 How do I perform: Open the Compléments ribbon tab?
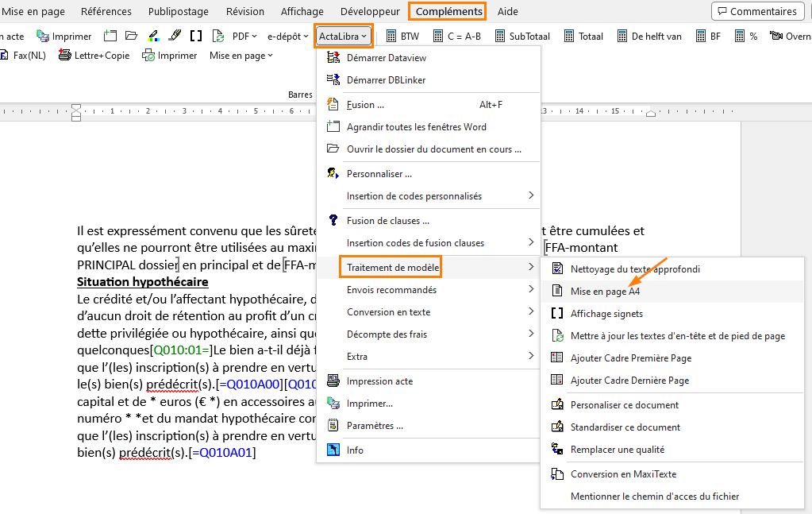click(x=448, y=11)
